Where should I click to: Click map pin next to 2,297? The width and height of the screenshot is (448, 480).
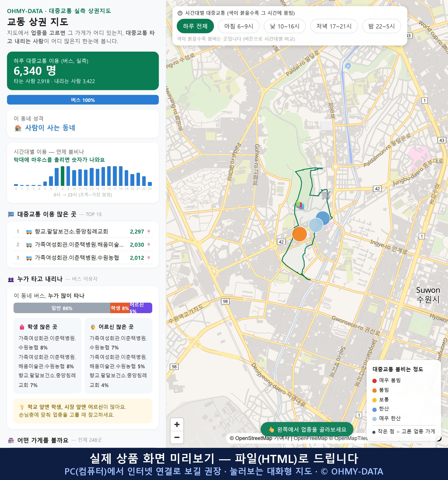point(149,232)
